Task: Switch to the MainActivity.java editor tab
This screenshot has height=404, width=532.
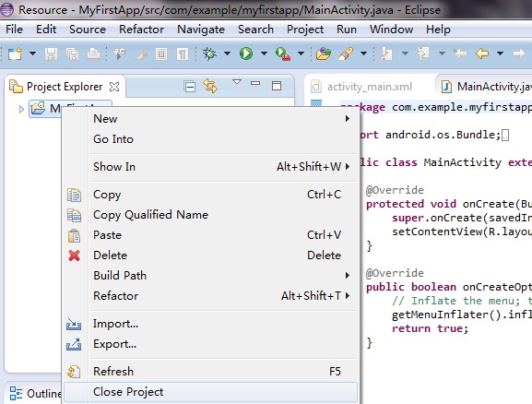Action: pyautogui.click(x=486, y=87)
